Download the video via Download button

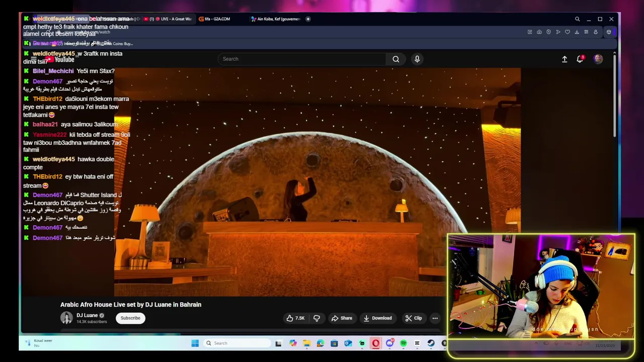[x=377, y=318]
